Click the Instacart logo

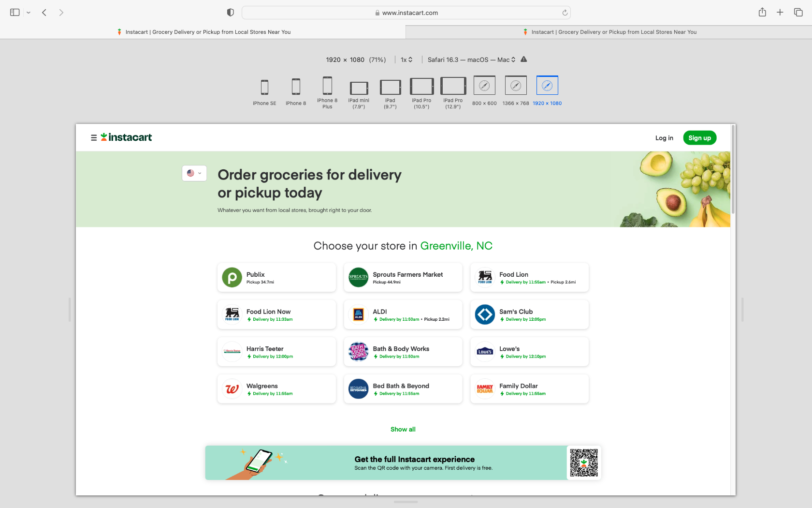[126, 137]
